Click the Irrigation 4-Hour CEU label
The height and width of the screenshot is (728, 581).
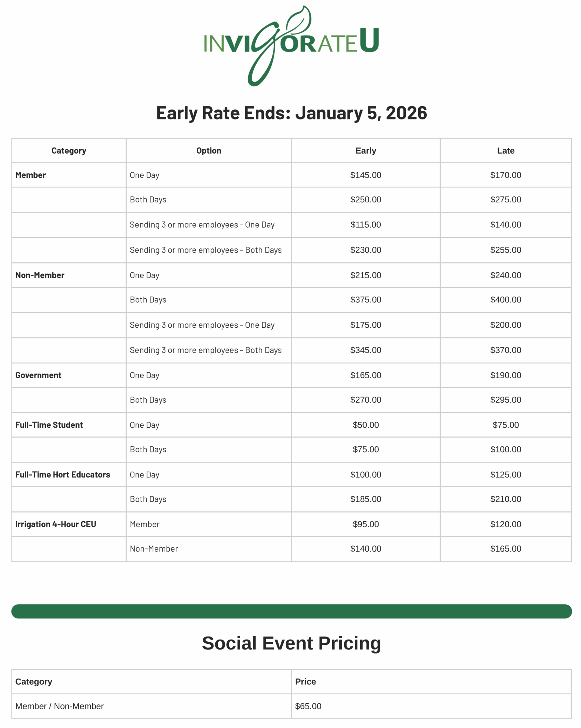[x=56, y=524]
